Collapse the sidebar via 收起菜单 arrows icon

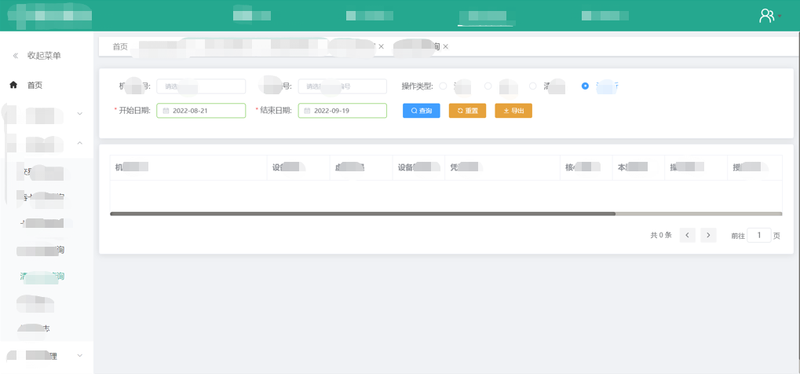pos(15,56)
